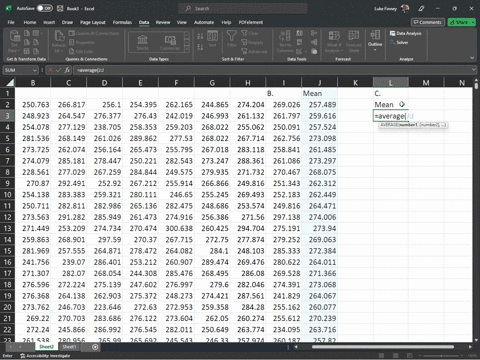Expand the Data Types gallery arrow
This screenshot has width=480, height=360.
187,49
